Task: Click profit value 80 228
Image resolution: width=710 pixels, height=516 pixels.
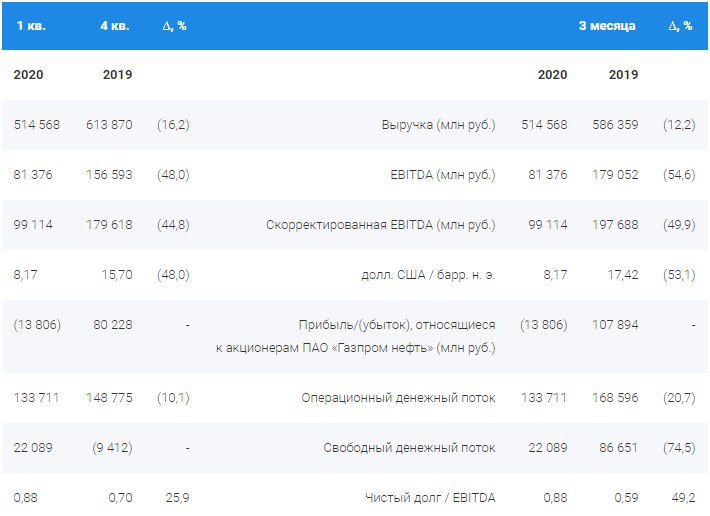Action: point(113,325)
